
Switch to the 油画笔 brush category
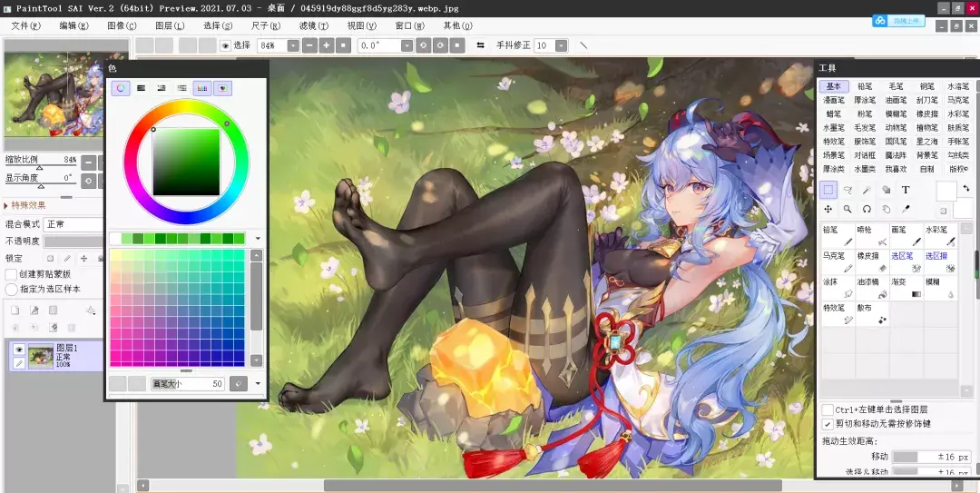(896, 100)
